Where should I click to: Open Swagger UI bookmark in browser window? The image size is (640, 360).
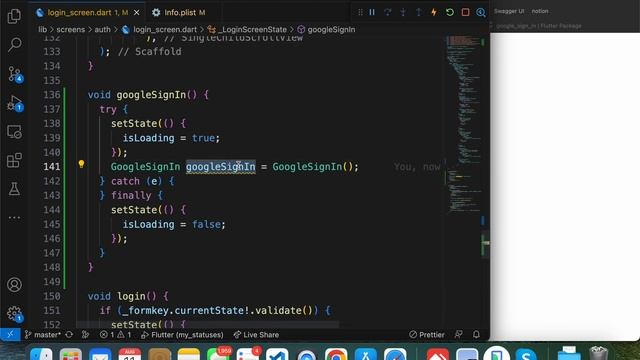tap(509, 11)
